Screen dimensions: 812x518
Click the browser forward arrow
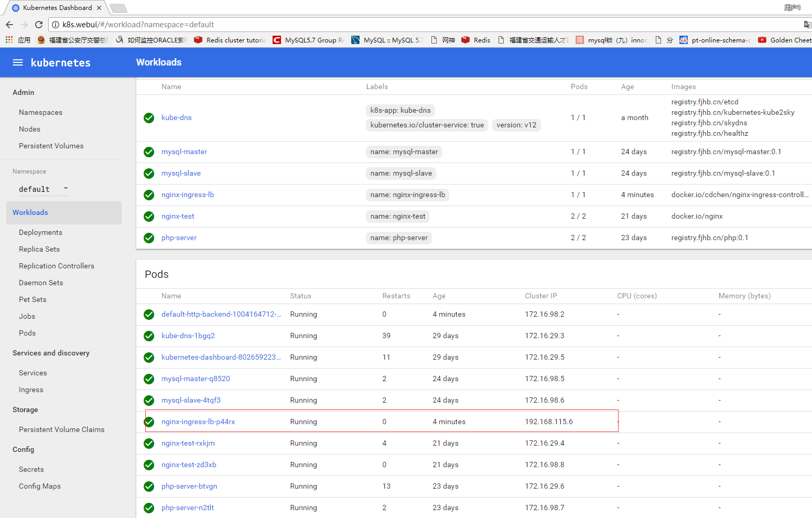(x=24, y=25)
